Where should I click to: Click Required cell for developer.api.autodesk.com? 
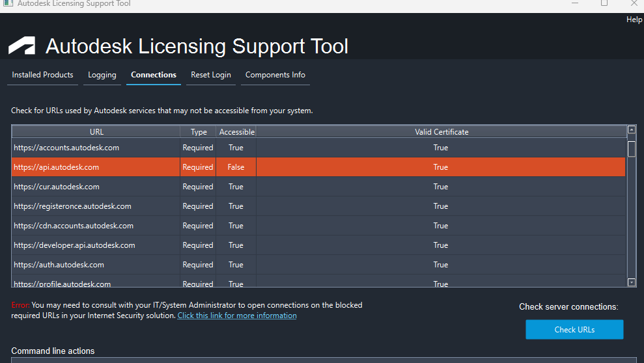coord(198,245)
